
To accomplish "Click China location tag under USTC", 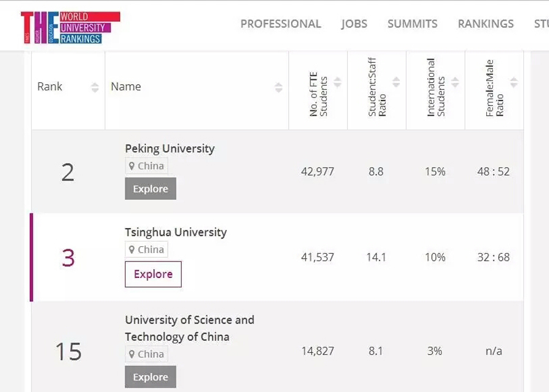I will (x=146, y=354).
